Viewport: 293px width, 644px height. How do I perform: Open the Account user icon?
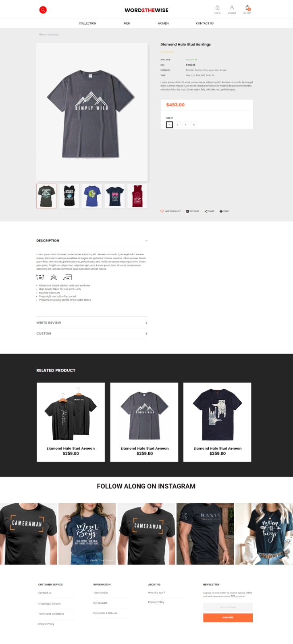click(x=232, y=8)
